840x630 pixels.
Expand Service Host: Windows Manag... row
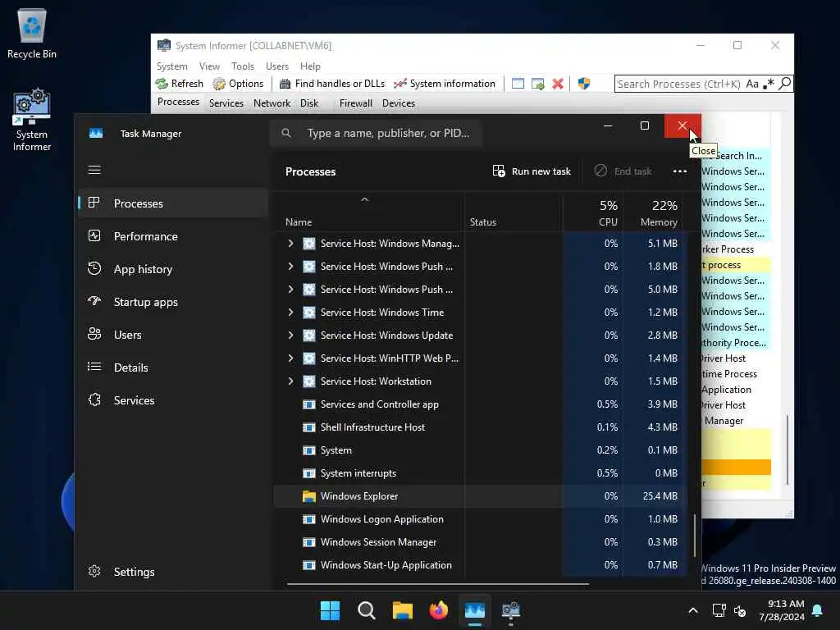pyautogui.click(x=290, y=243)
